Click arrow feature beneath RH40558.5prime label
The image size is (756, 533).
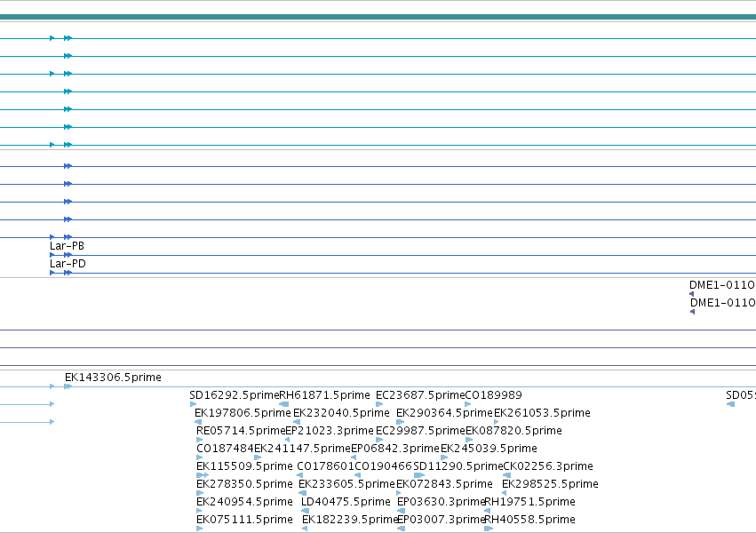[489, 529]
